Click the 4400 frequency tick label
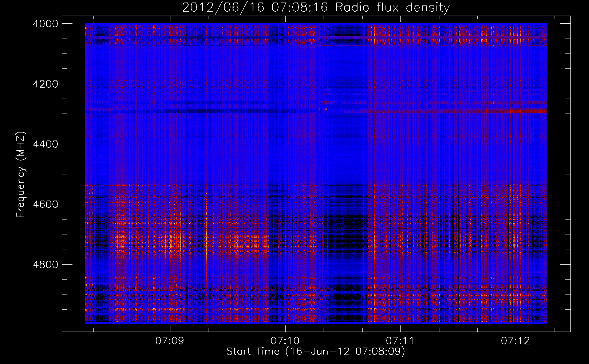This screenshot has height=364, width=589. tap(46, 144)
